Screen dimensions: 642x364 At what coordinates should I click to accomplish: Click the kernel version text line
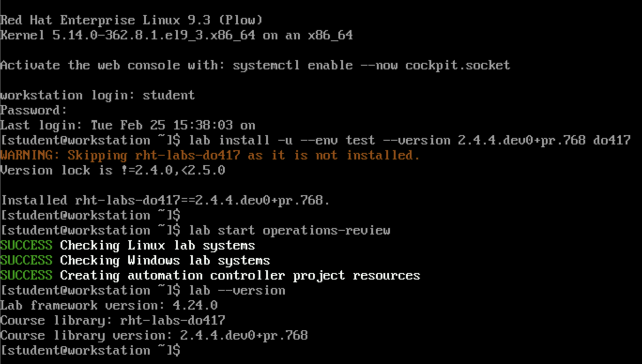(176, 35)
